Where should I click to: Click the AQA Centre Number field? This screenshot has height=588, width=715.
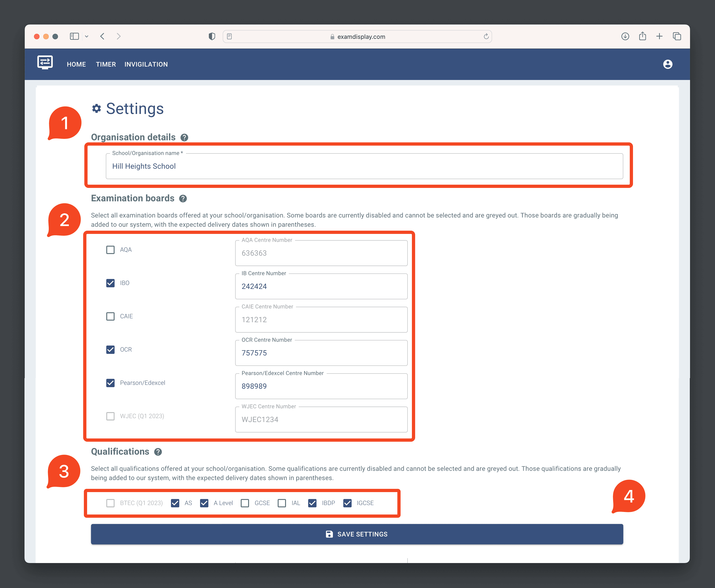321,253
